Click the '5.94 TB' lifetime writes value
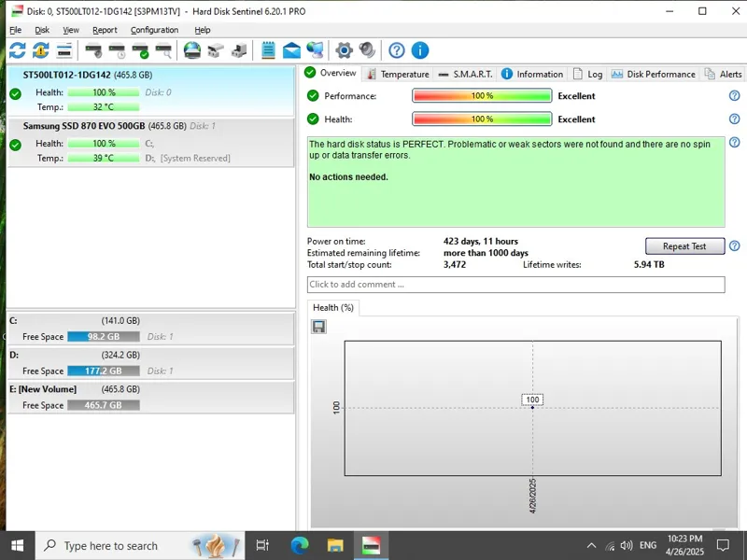This screenshot has height=560, width=747. coord(649,264)
